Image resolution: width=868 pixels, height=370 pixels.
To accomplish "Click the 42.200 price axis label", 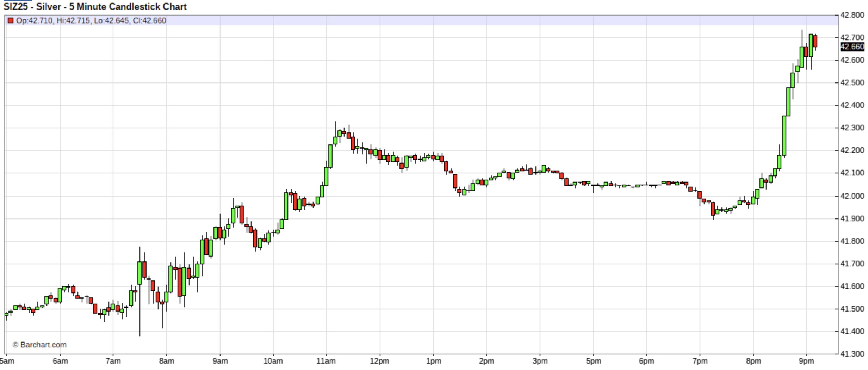I will [852, 150].
